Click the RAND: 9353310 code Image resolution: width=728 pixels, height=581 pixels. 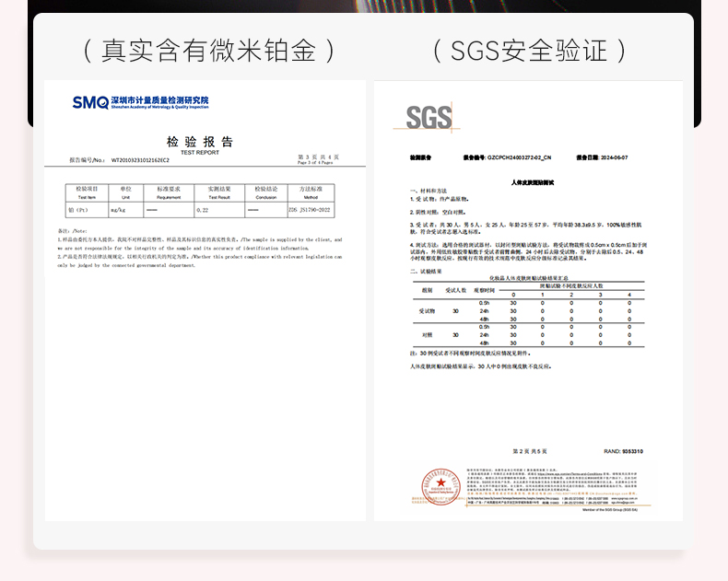coord(623,451)
